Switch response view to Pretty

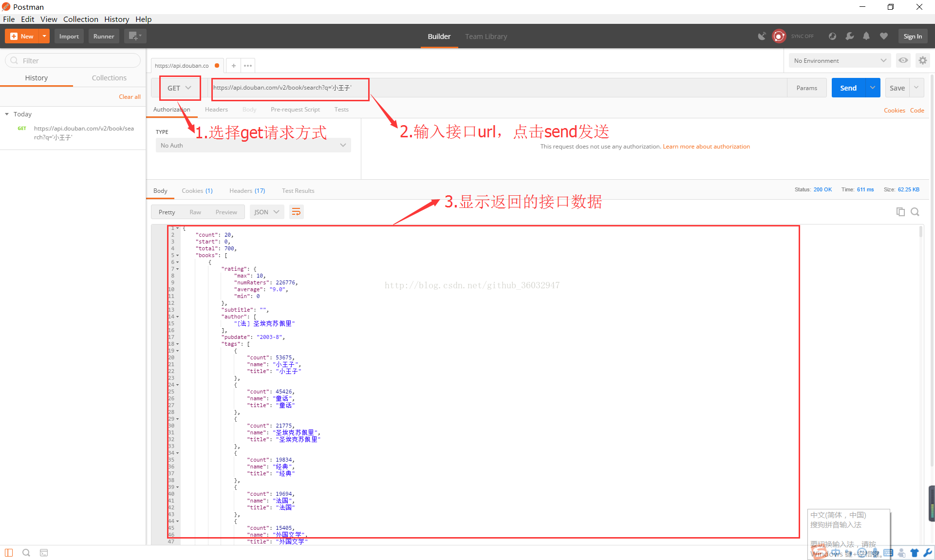click(167, 212)
